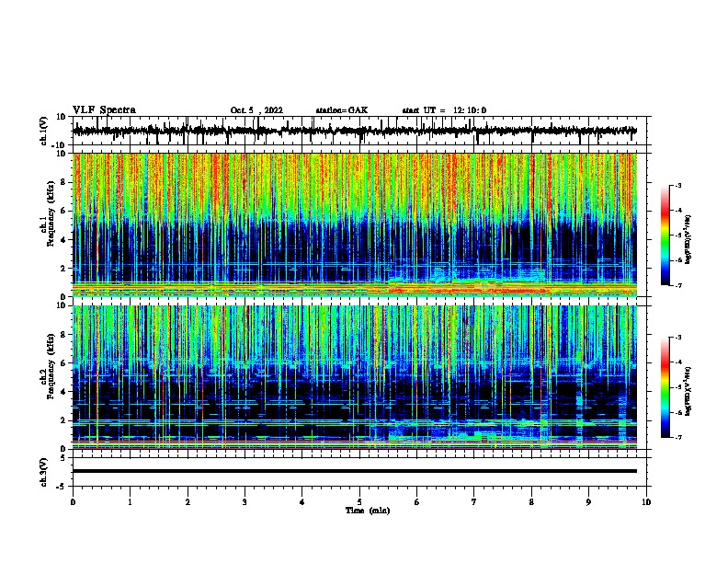Click the "5" tick label on ch.3(V) axis
Image resolution: width=728 pixels, height=563 pixels.
coord(64,458)
